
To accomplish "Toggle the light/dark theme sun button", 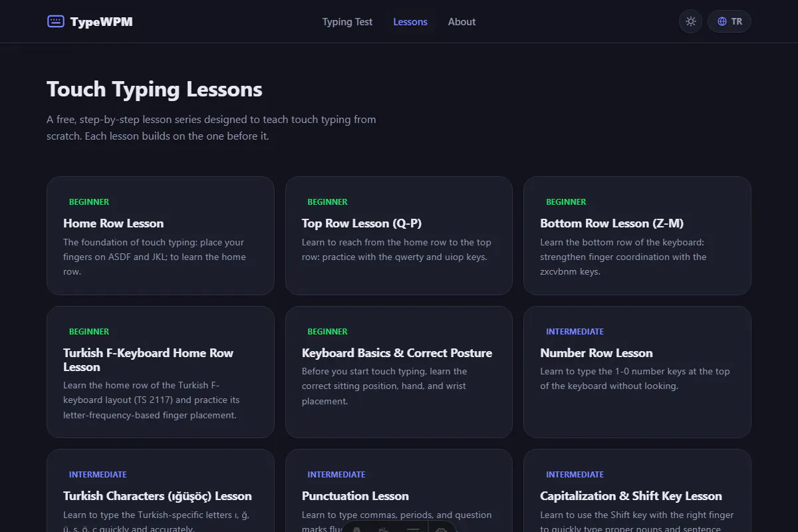I will tap(690, 21).
